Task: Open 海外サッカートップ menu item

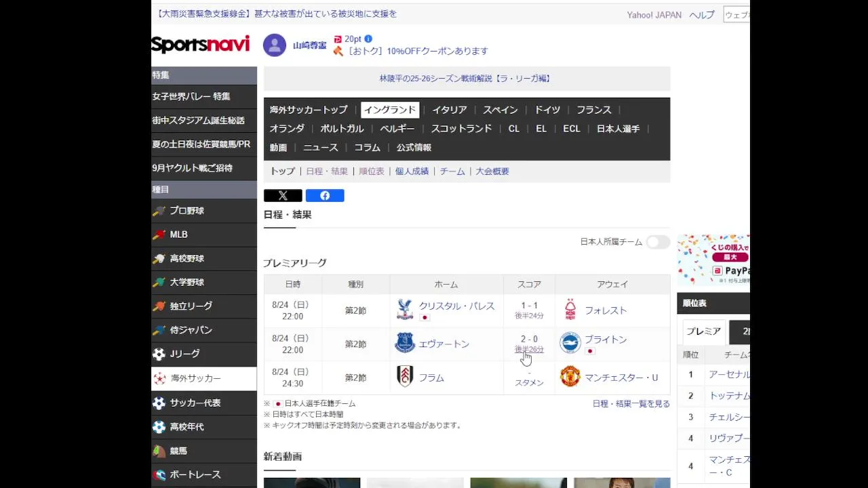Action: [x=309, y=110]
